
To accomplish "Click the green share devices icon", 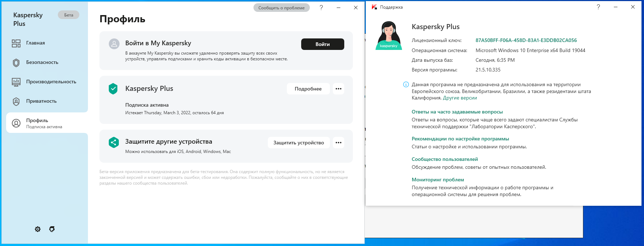I will pos(114,143).
